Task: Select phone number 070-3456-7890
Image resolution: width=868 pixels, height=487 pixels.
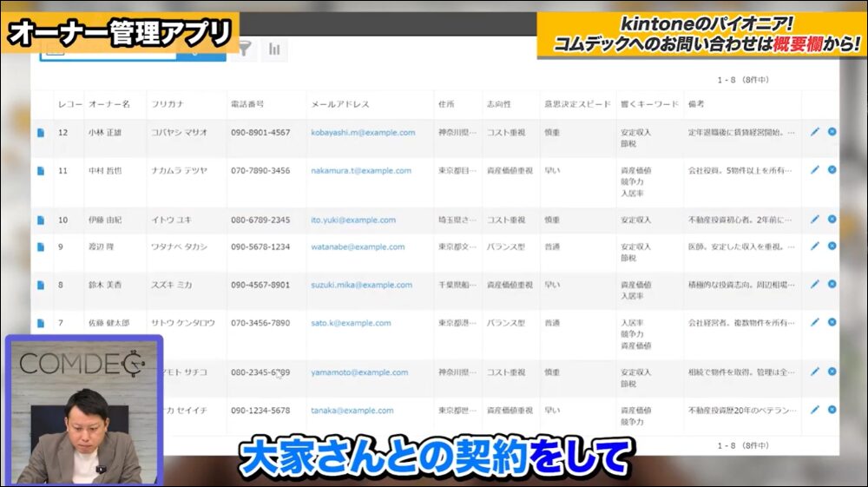Action: coord(260,323)
